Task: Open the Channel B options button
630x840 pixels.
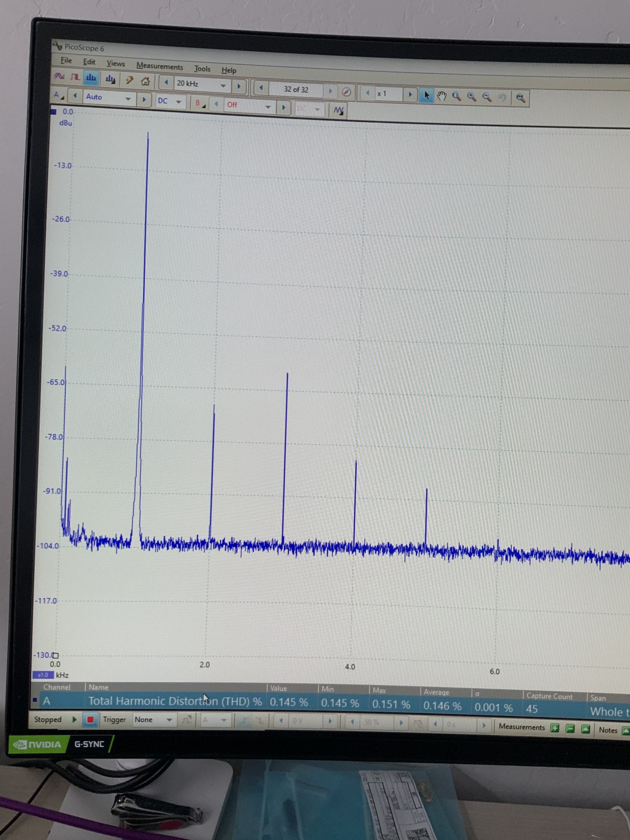Action: coord(200,103)
